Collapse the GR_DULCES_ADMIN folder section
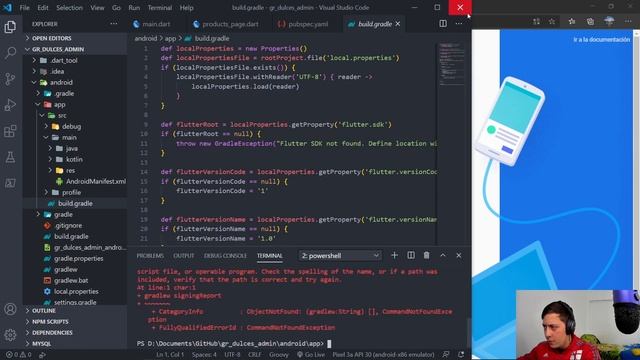 (75, 49)
